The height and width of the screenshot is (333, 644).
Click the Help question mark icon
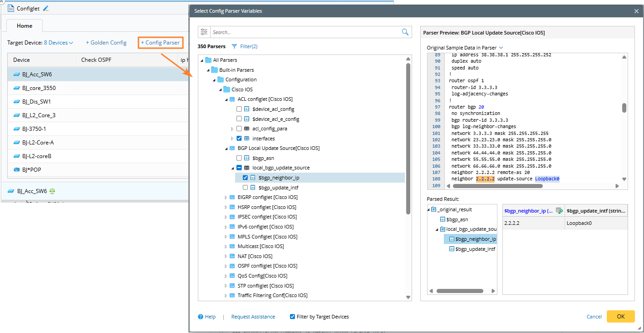click(201, 317)
